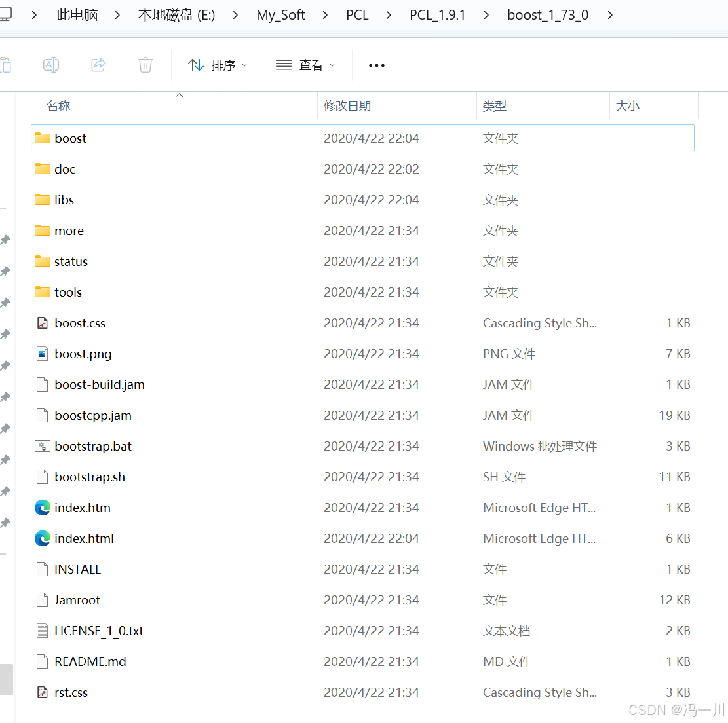The width and height of the screenshot is (728, 723).
Task: Open the 查看 view dropdown
Action: [x=305, y=65]
